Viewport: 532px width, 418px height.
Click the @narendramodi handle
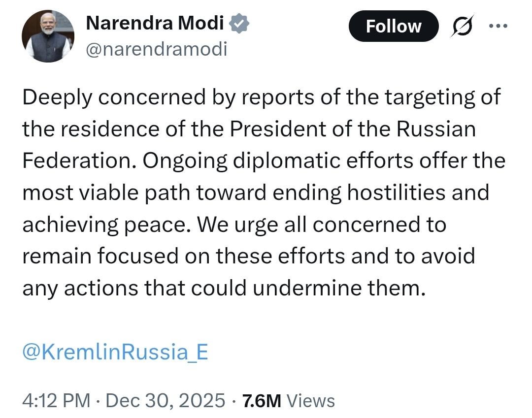tap(158, 49)
